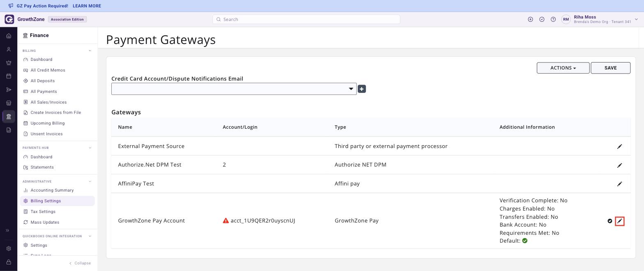Open Billing Dashboard

pyautogui.click(x=41, y=60)
